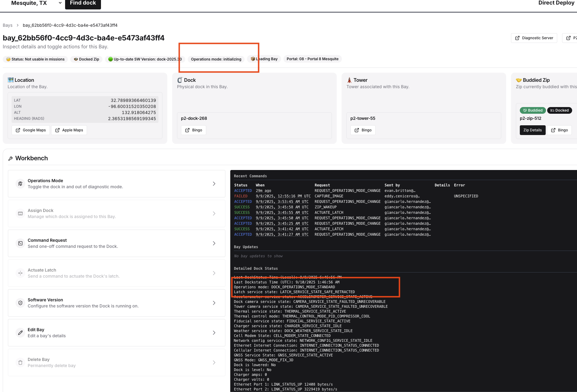Open the Diagnostic Server link
577x392 pixels.
(x=534, y=38)
